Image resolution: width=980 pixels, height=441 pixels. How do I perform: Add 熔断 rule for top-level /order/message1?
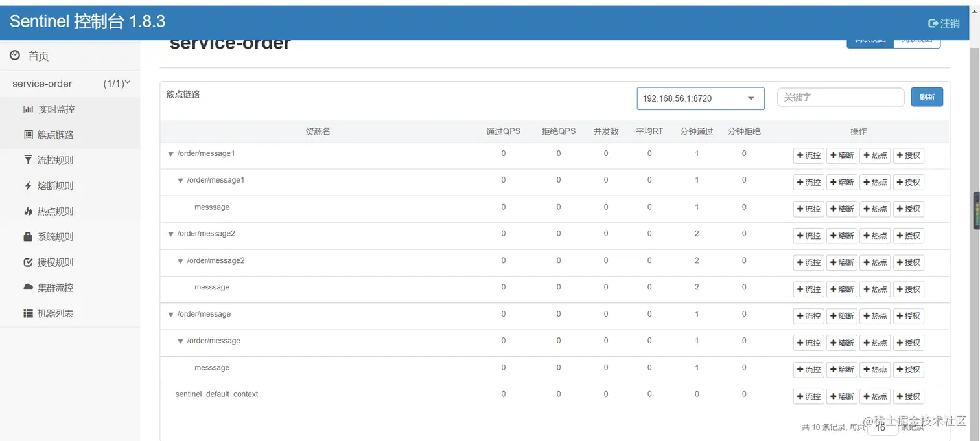pyautogui.click(x=842, y=155)
